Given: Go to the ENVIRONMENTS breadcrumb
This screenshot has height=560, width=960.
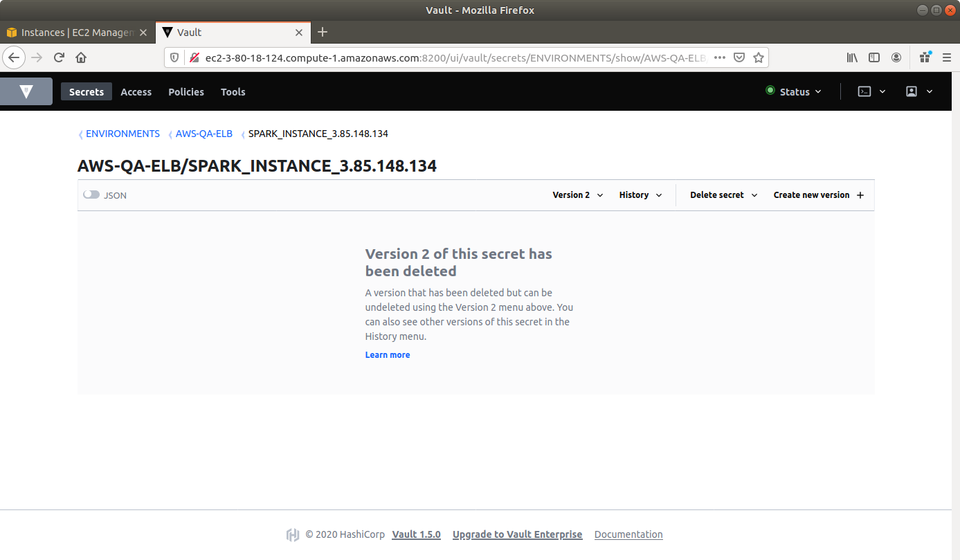Looking at the screenshot, I should [123, 134].
